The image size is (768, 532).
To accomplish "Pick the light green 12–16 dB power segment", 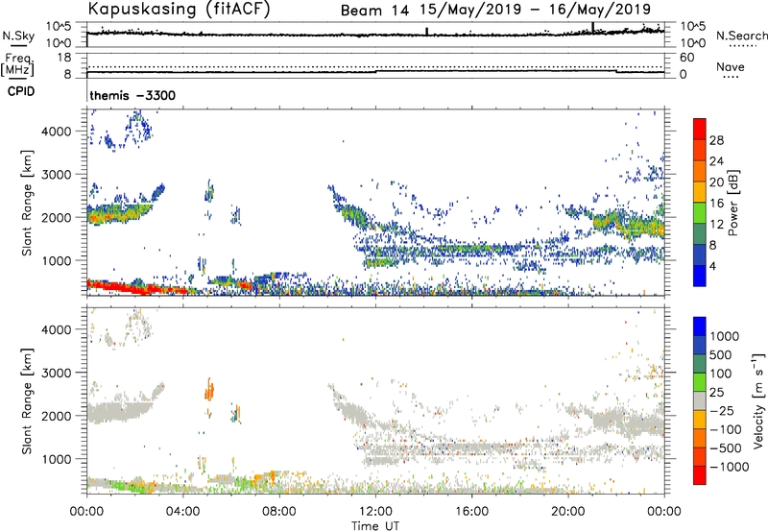I will [x=700, y=213].
